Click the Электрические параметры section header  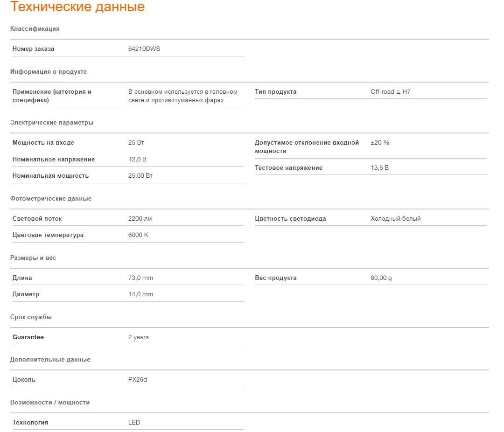(52, 123)
